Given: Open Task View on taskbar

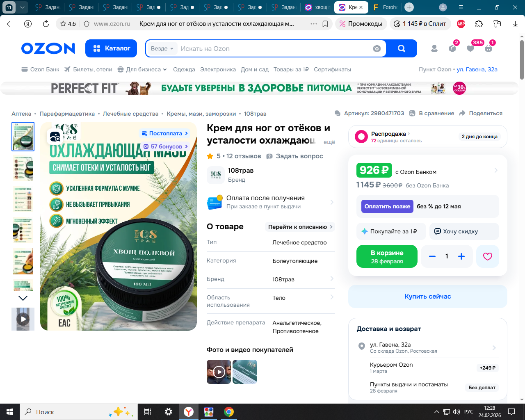Looking at the screenshot, I should point(148,412).
